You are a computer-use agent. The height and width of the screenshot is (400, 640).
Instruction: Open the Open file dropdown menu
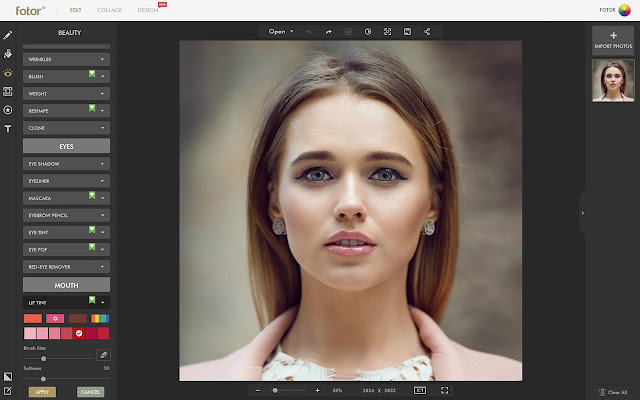point(280,32)
